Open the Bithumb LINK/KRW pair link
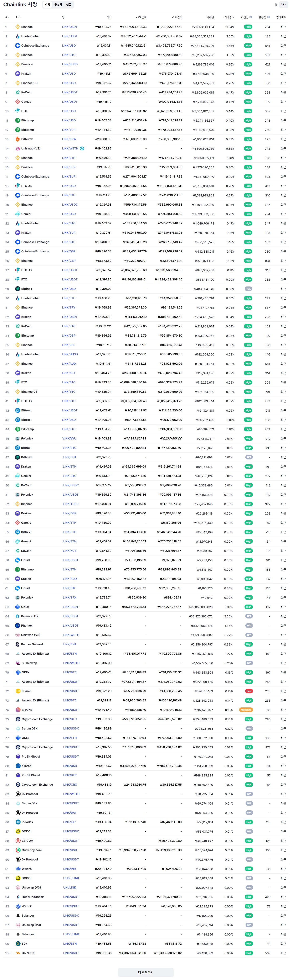 pyautogui.click(x=69, y=139)
